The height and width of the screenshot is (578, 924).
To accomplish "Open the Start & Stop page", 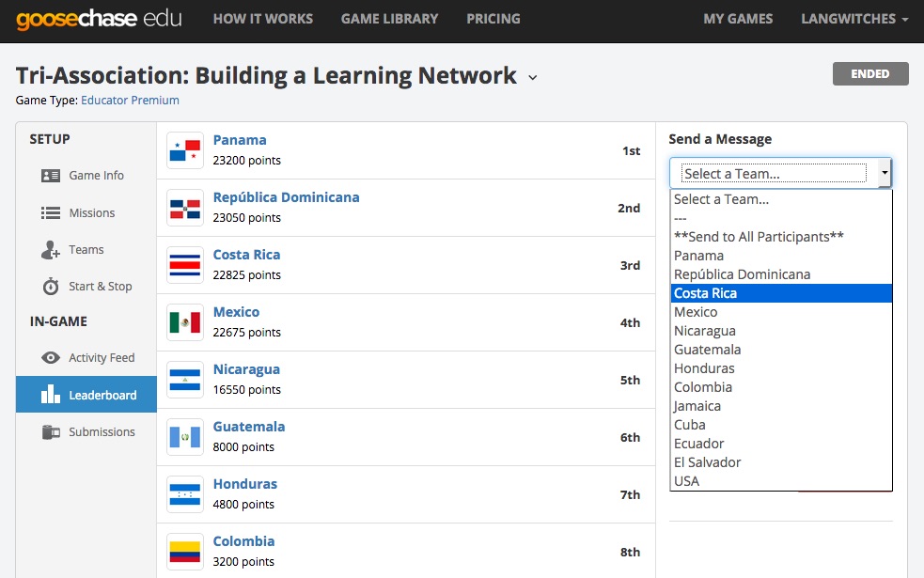I will 86,287.
